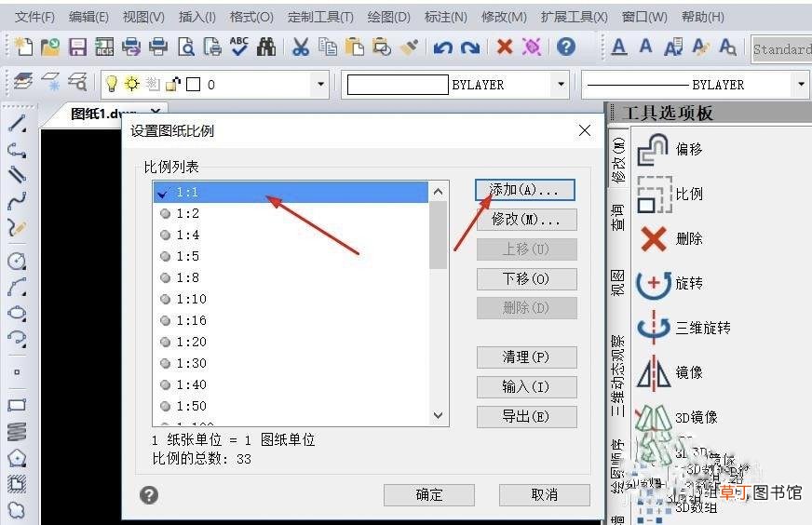Viewport: 812px width, 525px height.
Task: Click the Paste clipboard icon
Action: click(x=354, y=47)
